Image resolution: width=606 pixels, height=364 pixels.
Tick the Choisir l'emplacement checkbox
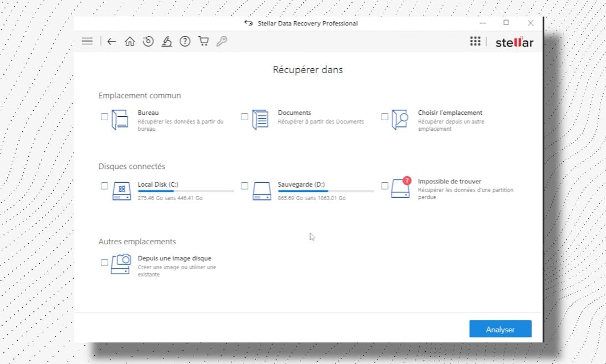[x=385, y=117]
